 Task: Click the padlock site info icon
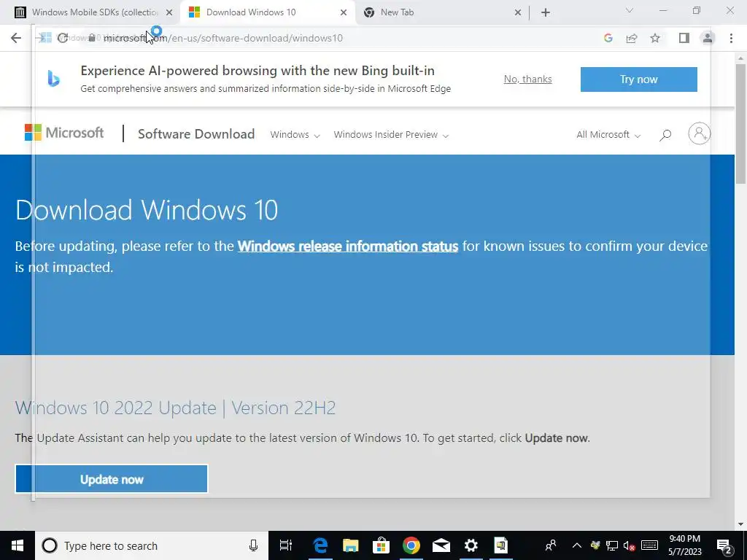[x=91, y=38]
